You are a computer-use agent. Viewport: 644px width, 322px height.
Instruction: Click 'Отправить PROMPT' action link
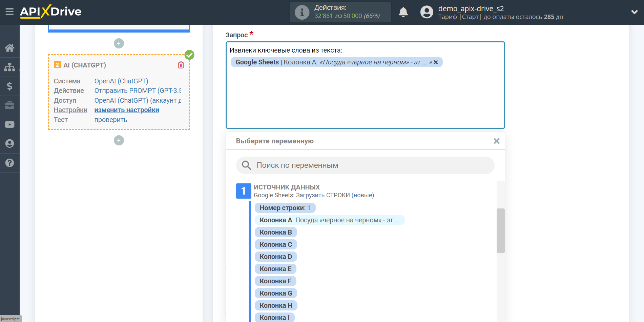click(x=138, y=91)
